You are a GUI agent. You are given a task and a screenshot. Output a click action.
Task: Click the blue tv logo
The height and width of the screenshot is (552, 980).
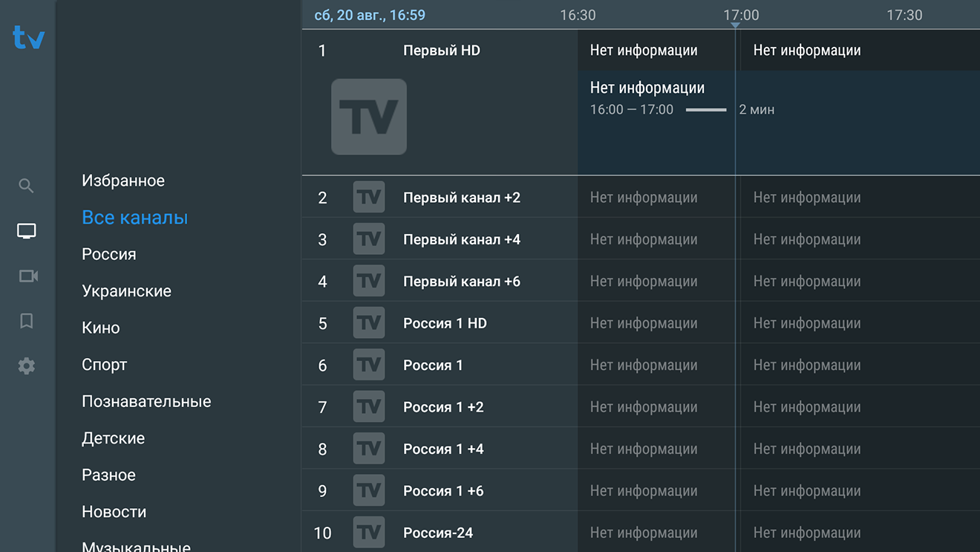[x=28, y=37]
